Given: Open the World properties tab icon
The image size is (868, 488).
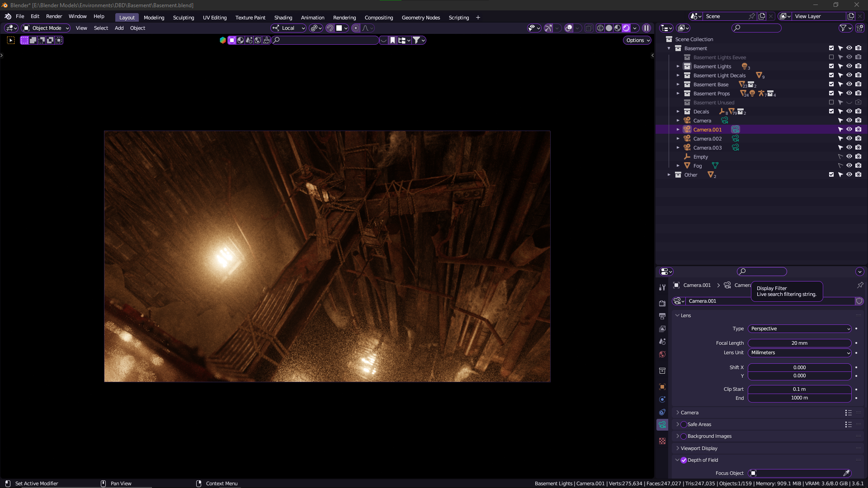Looking at the screenshot, I should pos(662,354).
